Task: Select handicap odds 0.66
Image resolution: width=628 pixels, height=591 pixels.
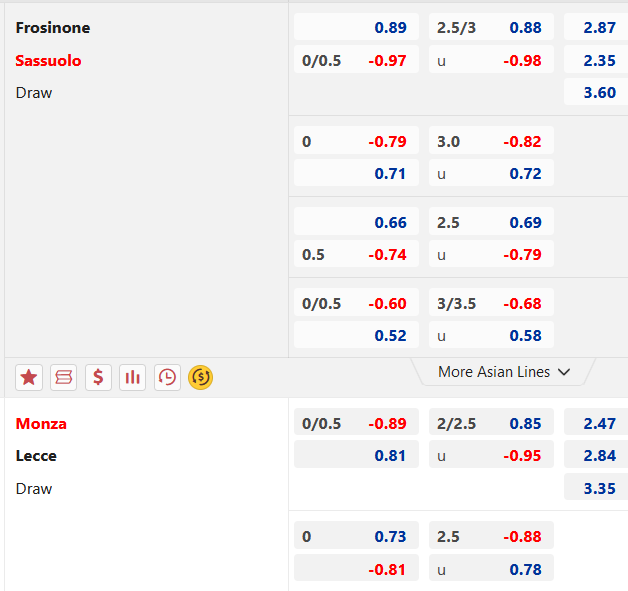Action: [356, 221]
